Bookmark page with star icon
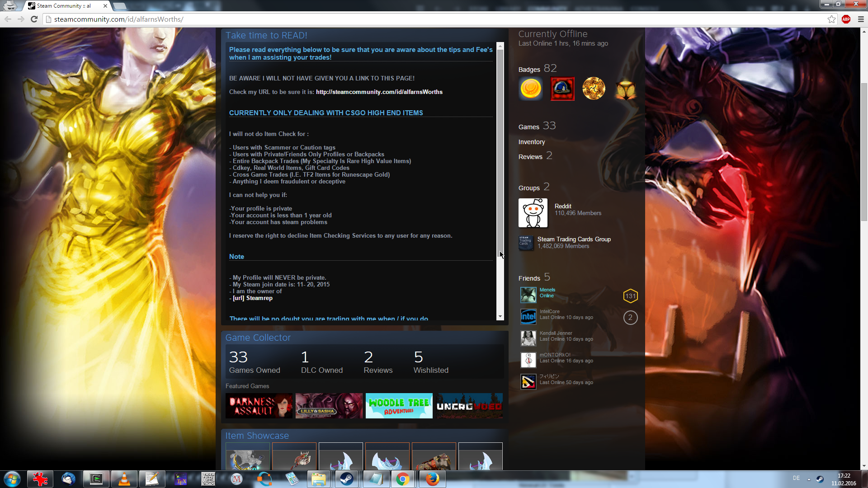The image size is (868, 488). [x=831, y=19]
